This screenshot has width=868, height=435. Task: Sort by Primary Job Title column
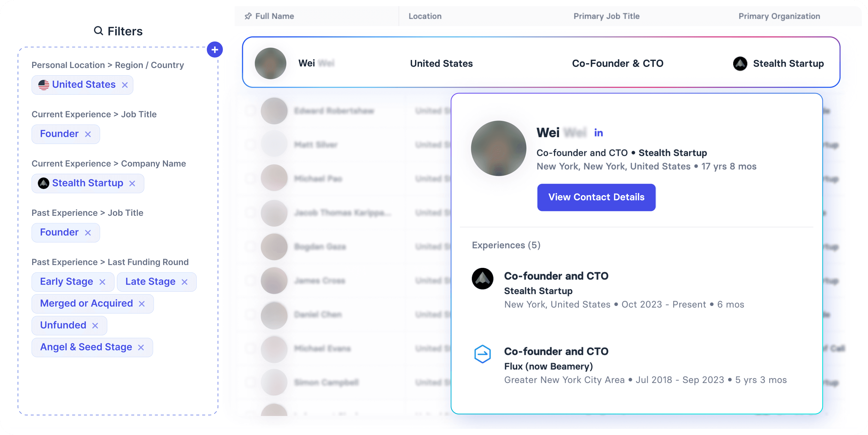(x=606, y=16)
